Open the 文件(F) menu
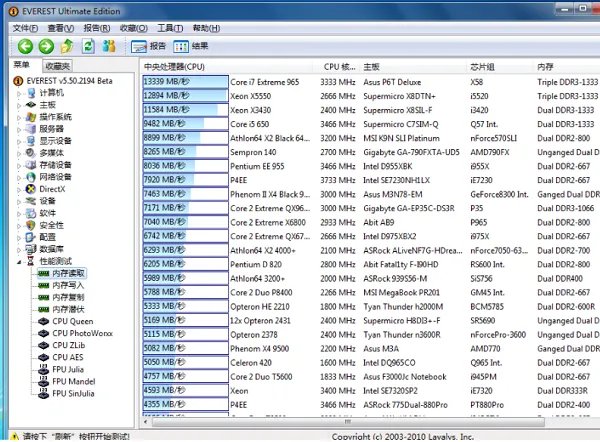The width and height of the screenshot is (600, 442). (x=25, y=28)
